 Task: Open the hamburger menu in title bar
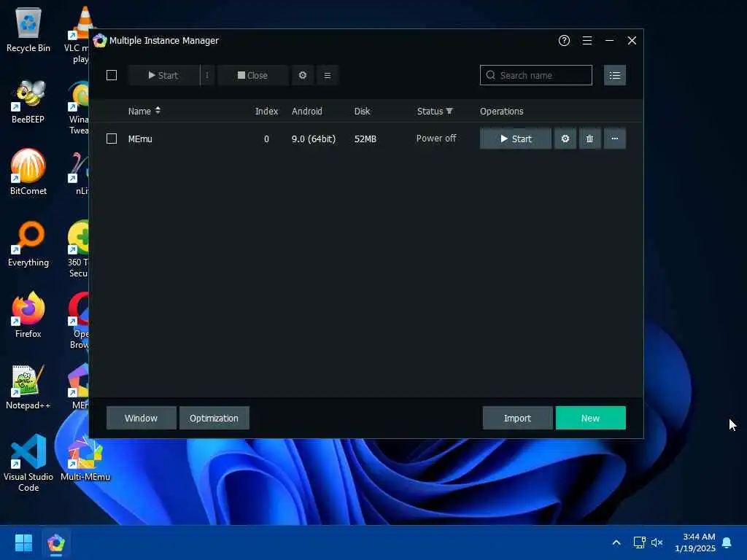tap(587, 41)
